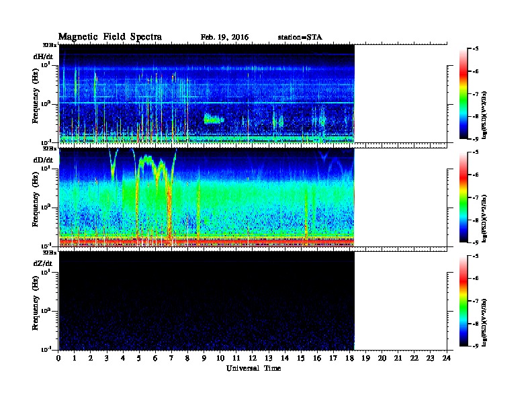This screenshot has height=411, width=532.
Task: Click the 10^1 frequency tick of dD/dt panel
Action: point(46,168)
